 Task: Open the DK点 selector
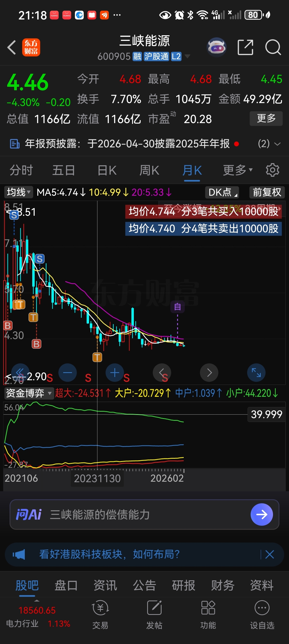click(222, 192)
